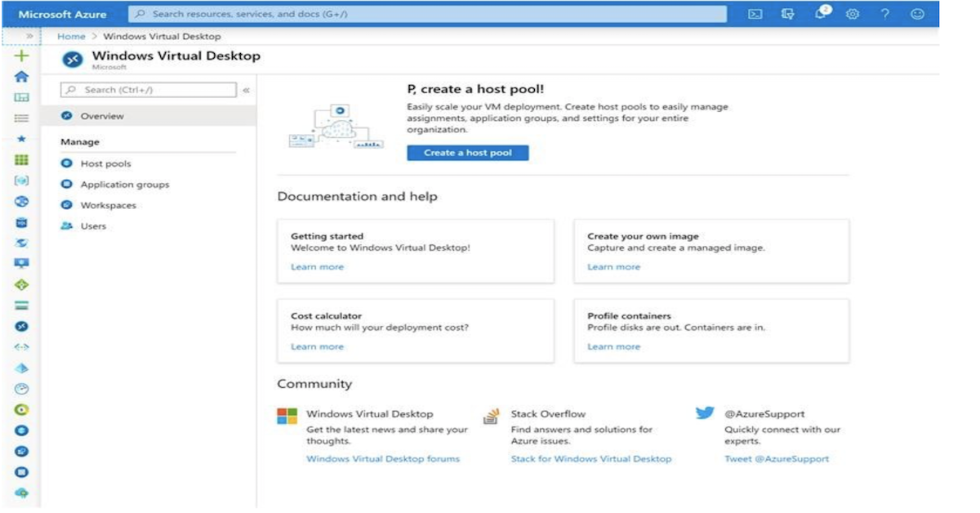Click the Stack Overflow logo icon

tap(491, 416)
